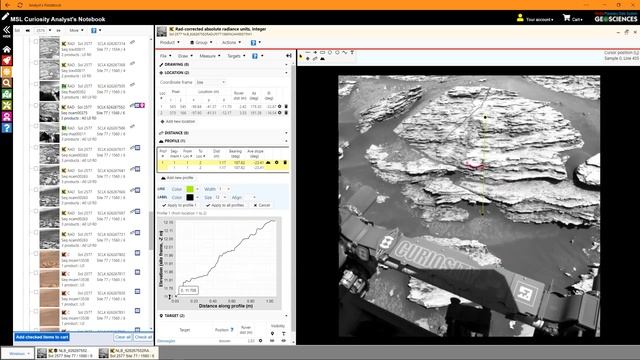Screen dimensions: 640x360
Task: Check the seventh RAD ncam product checkbox
Action: pyautogui.click(x=36, y=169)
